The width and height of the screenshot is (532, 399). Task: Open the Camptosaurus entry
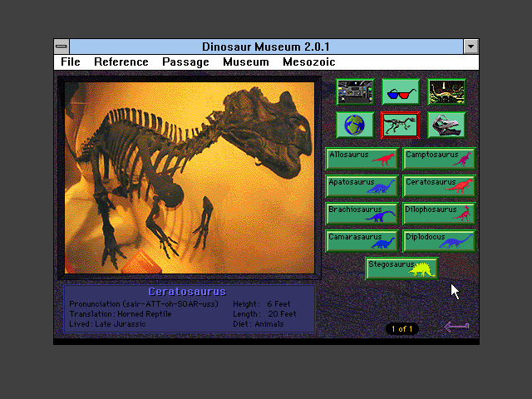439,159
